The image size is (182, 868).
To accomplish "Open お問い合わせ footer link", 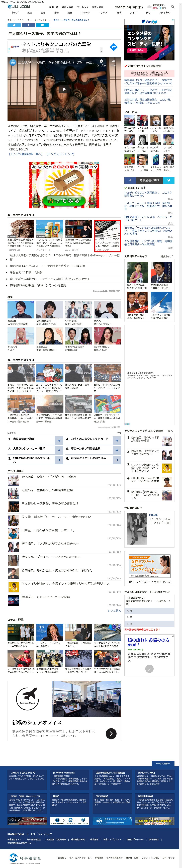I will coord(168,857).
